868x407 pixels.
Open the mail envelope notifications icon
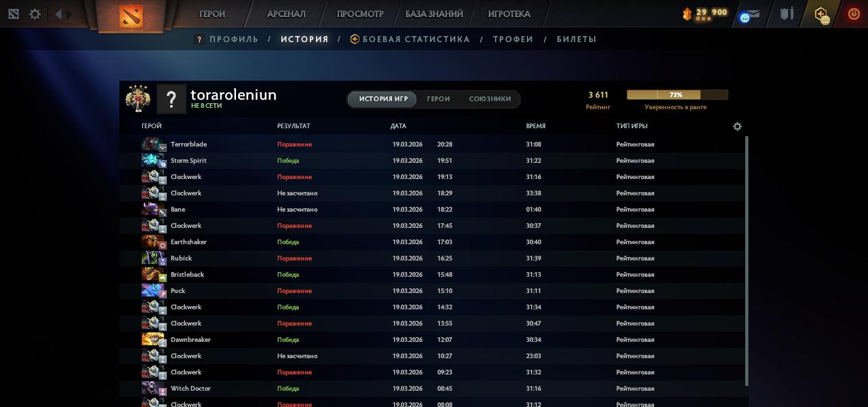(x=751, y=14)
